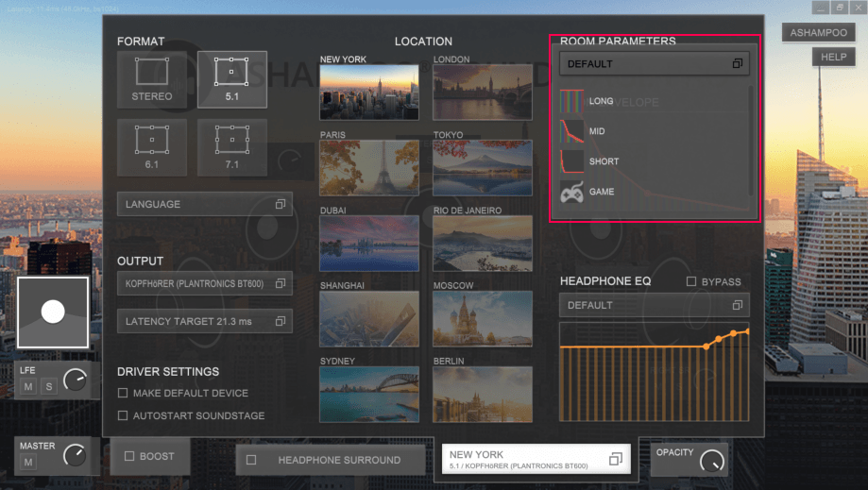Choose the Berlin location thumbnail

482,395
